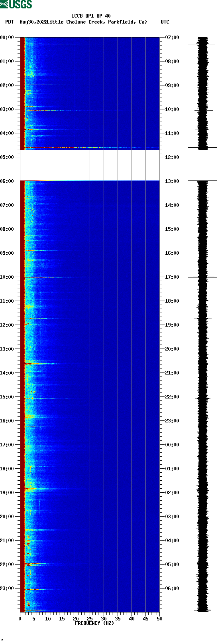Select the title text "LCCB DP1 BP 40"
The image size is (220, 644).
(91, 16)
